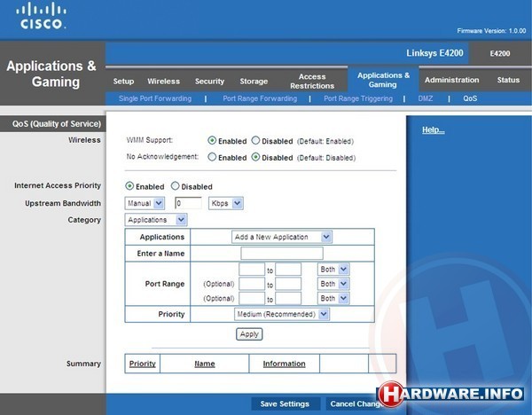
Task: Open the first Port Range protocol dropdown
Action: tap(333, 270)
